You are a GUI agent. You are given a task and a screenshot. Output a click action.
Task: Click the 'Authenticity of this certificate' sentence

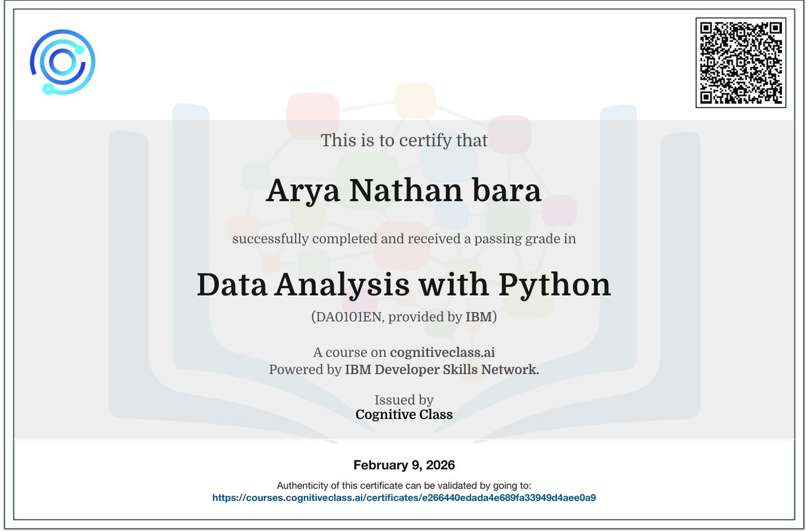[x=404, y=485]
